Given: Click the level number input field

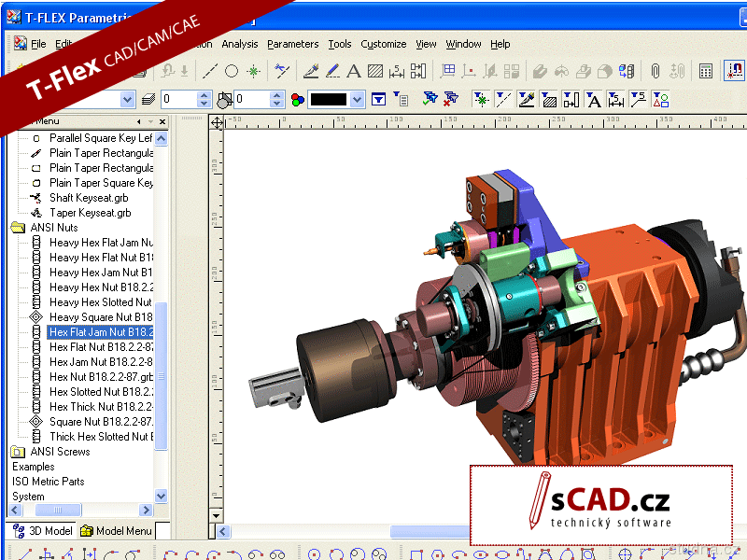Looking at the screenshot, I should pyautogui.click(x=179, y=99).
